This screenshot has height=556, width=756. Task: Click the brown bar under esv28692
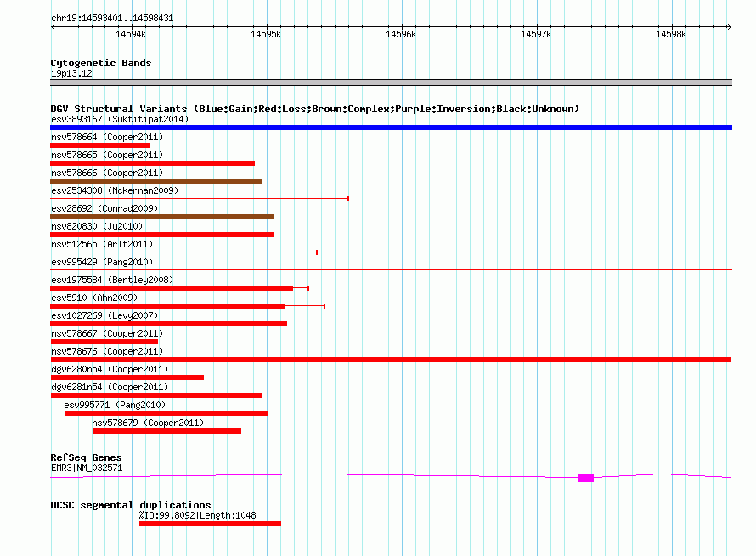point(162,217)
